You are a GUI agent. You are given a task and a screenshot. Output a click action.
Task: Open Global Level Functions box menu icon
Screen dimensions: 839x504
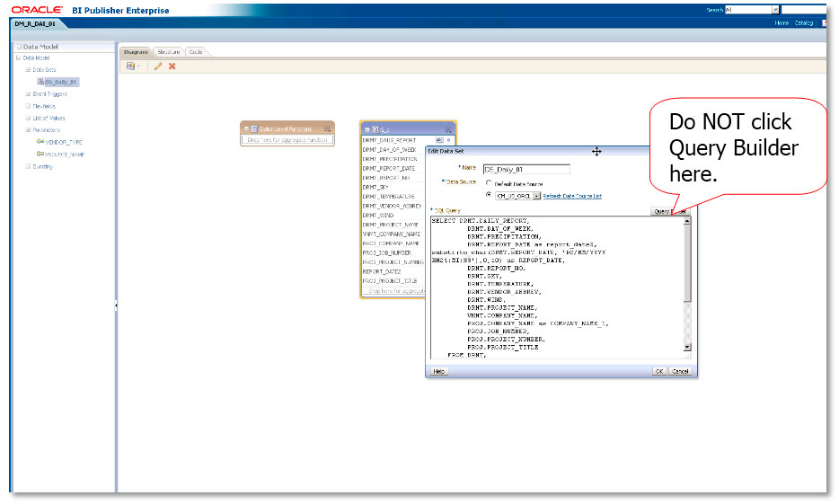[327, 129]
